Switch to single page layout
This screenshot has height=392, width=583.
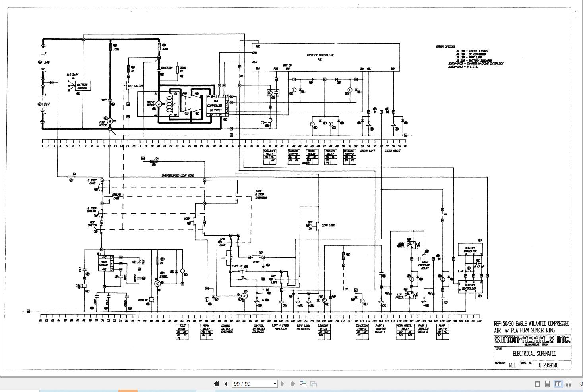coord(537,384)
